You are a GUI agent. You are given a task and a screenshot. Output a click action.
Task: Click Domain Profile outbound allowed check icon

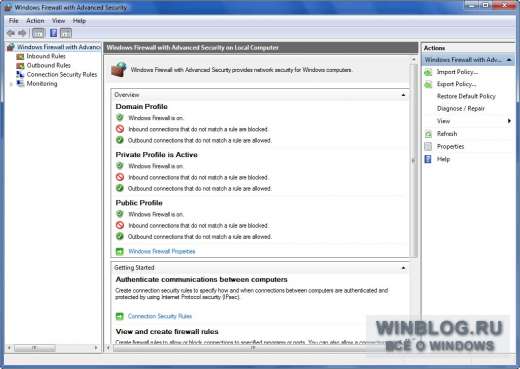[x=120, y=140]
